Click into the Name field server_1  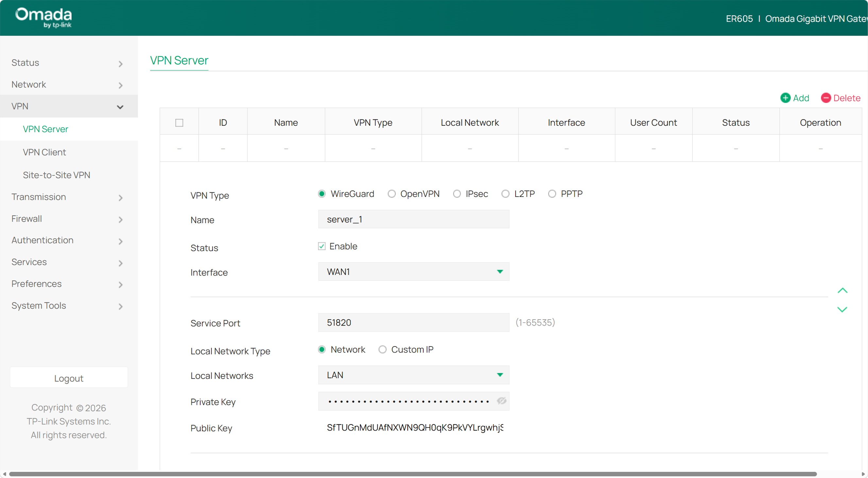414,220
